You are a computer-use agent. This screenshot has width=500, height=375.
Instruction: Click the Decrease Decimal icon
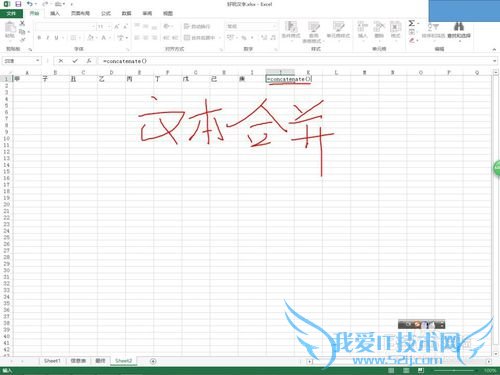273,38
